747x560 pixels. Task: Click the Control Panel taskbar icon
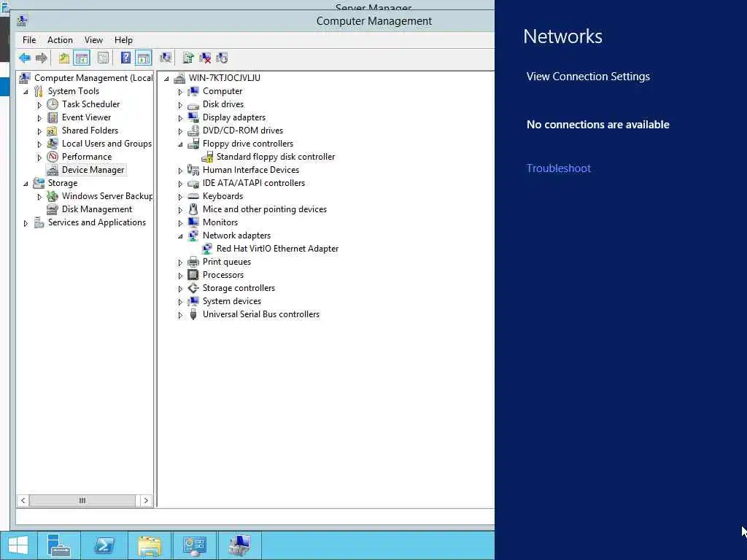point(194,545)
